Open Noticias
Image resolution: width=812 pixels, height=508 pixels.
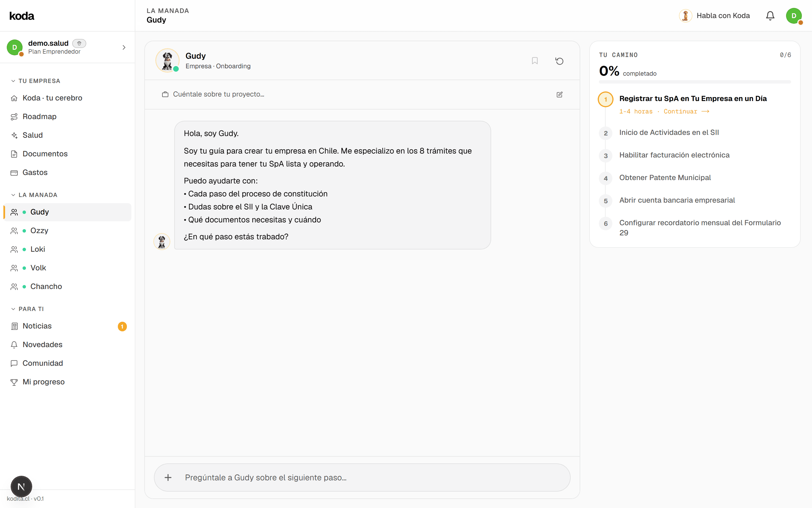[x=67, y=326]
